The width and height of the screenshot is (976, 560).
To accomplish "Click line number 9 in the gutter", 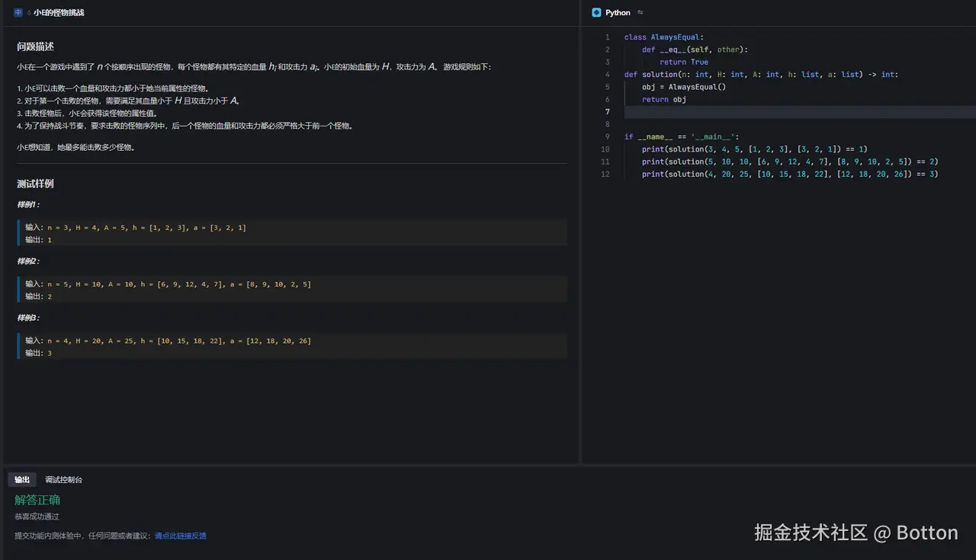I will click(607, 137).
